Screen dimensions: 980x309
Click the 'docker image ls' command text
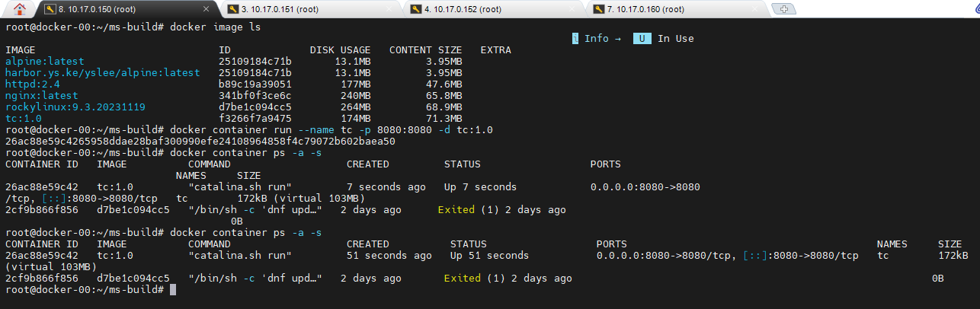(216, 27)
